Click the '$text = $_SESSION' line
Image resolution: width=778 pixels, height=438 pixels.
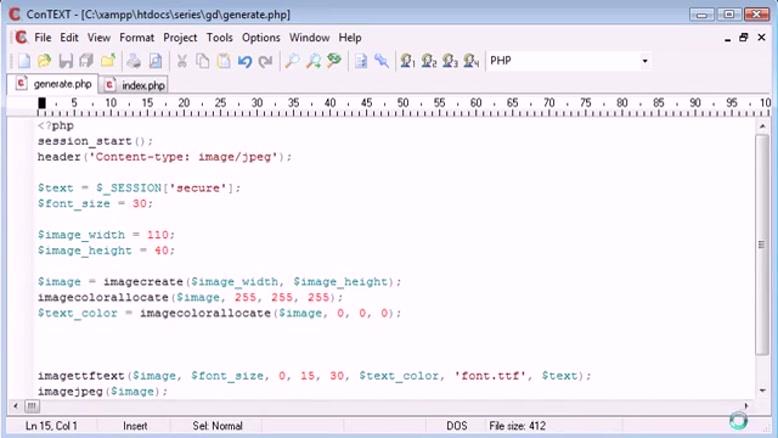coord(139,188)
